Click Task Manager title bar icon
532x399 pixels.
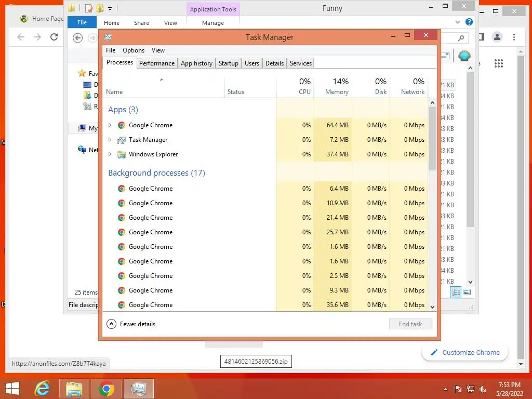[x=108, y=37]
